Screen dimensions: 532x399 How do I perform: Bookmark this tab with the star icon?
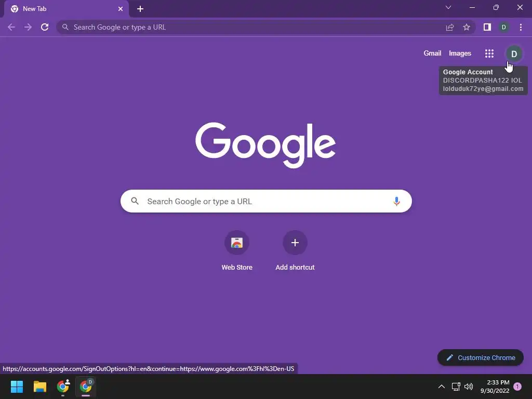(x=467, y=27)
